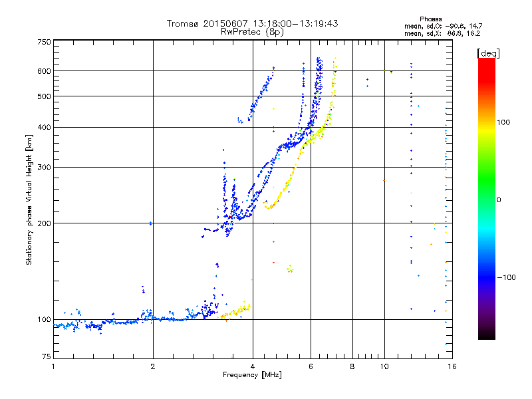Click the plot title 'Tromsø 20150607 13:18:00-13:19:43'
The image size is (532, 399).
click(252, 23)
